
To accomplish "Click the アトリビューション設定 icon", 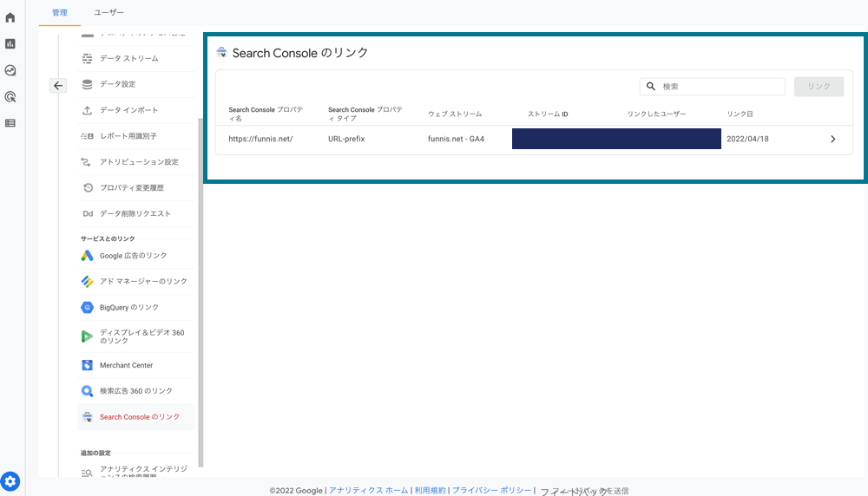I will pos(86,162).
